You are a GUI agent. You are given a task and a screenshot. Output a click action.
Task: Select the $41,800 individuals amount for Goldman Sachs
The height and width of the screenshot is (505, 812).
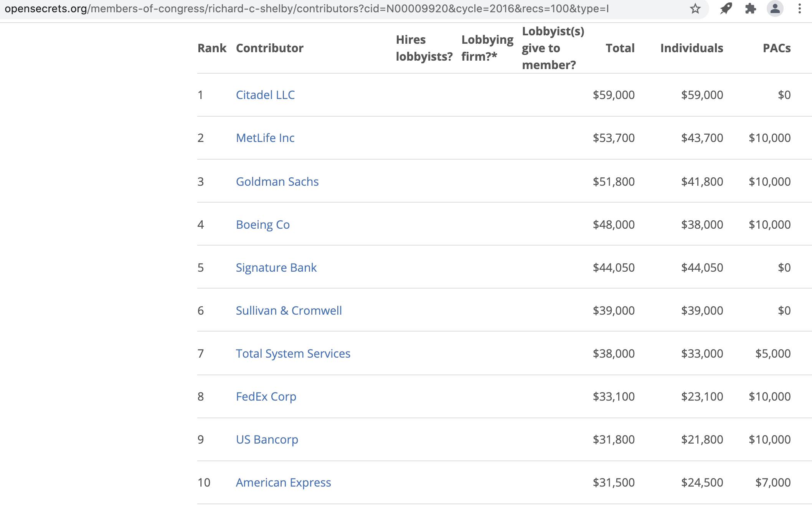[x=702, y=182]
